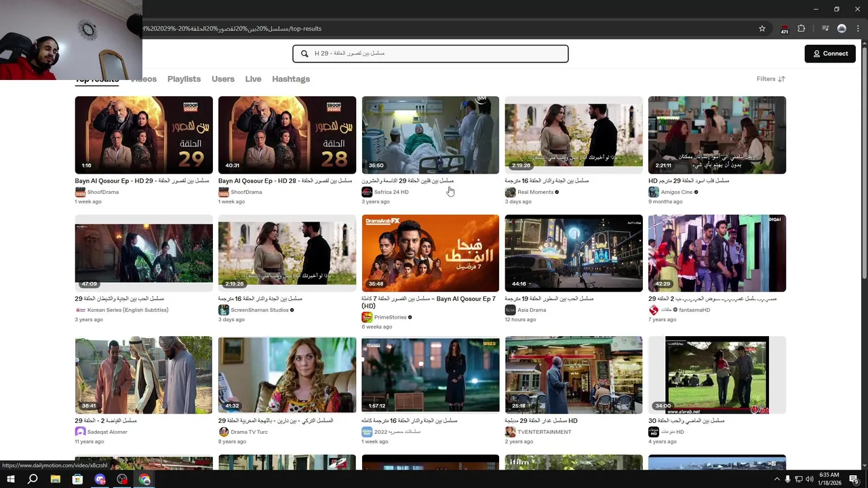868x488 pixels.
Task: Open the Drama TV Turc channel link
Action: 249,432
